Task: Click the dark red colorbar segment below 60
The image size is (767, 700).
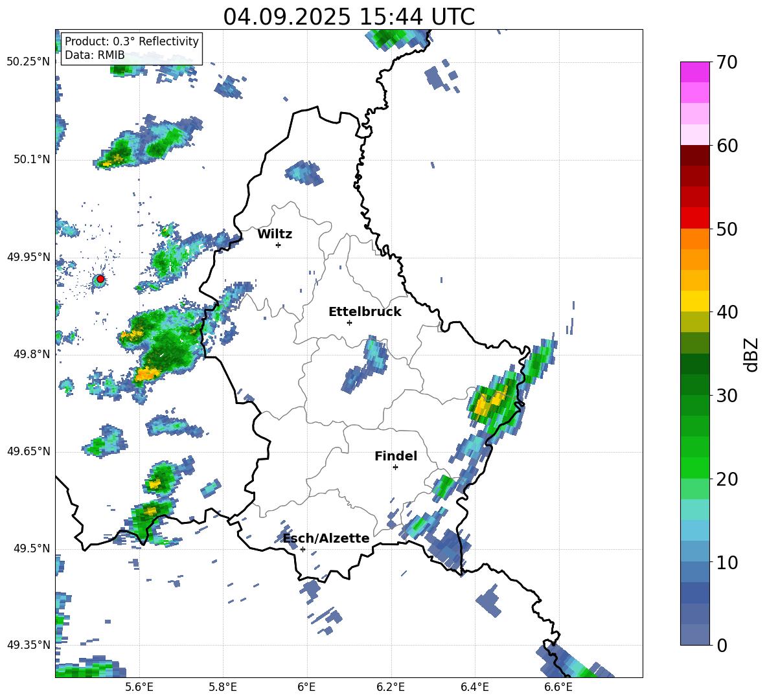Action: (x=694, y=155)
